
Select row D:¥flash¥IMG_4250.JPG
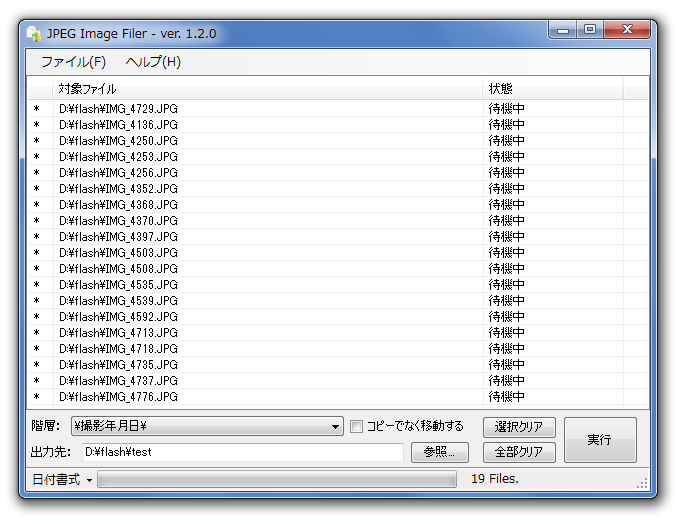coord(338,141)
